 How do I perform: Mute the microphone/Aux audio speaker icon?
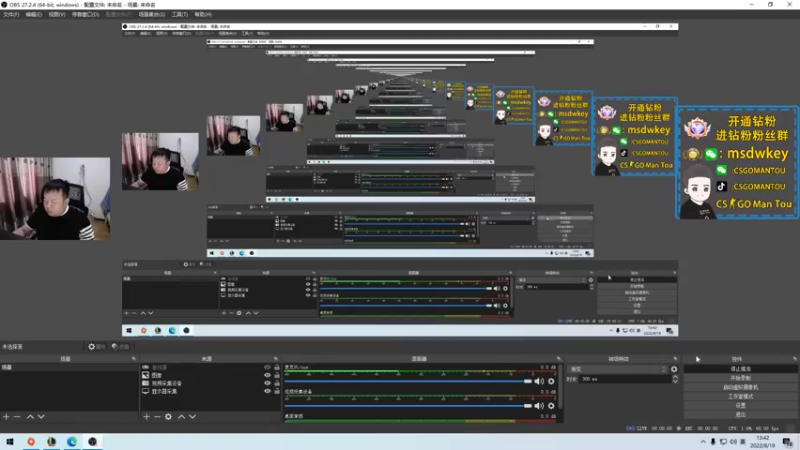click(539, 381)
